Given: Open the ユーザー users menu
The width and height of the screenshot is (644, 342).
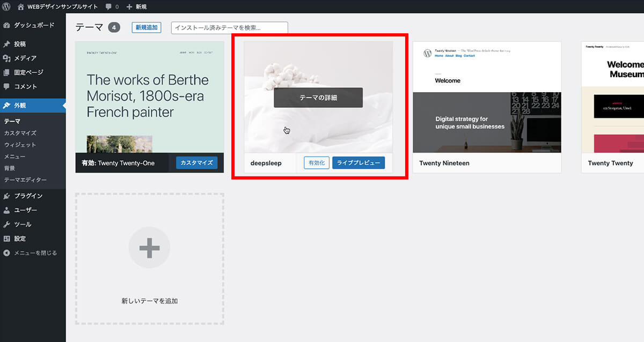Looking at the screenshot, I should (25, 210).
